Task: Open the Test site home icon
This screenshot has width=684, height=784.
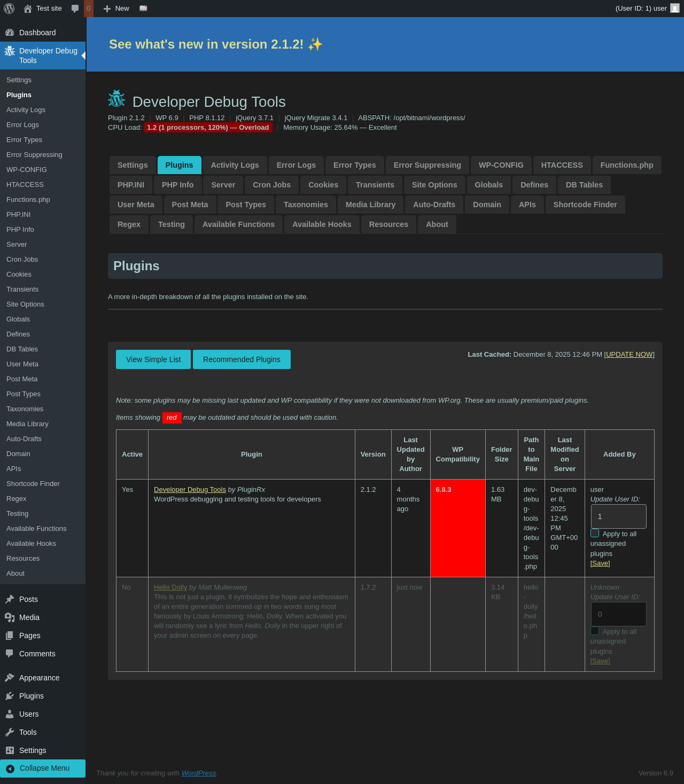Action: 28,9
